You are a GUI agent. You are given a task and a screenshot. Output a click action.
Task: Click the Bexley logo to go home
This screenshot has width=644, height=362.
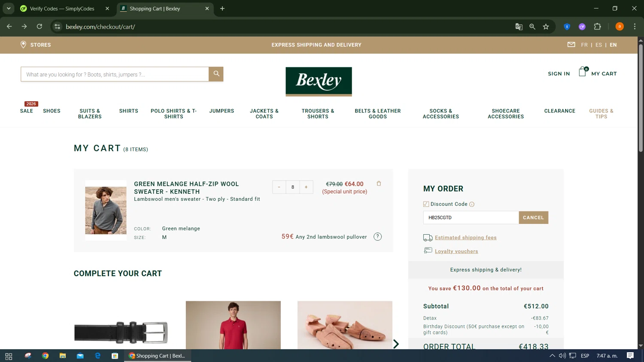319,81
